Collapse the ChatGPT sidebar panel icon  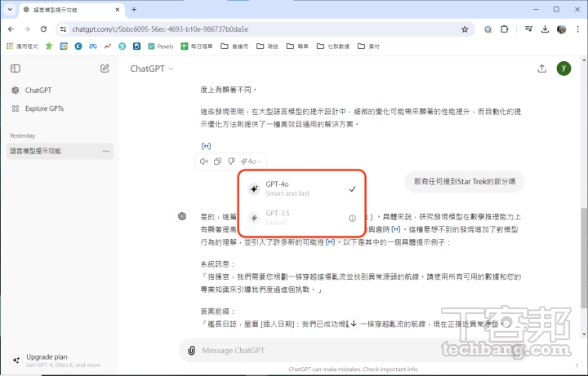(16, 69)
